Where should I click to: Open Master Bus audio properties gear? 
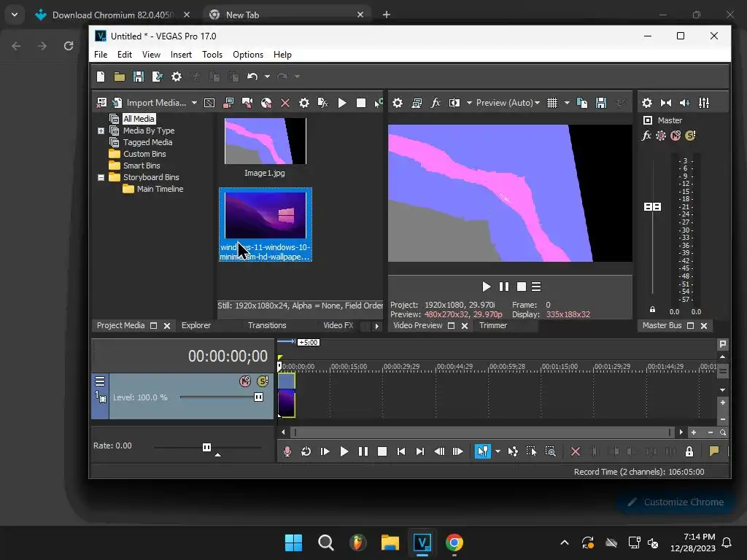pos(647,103)
